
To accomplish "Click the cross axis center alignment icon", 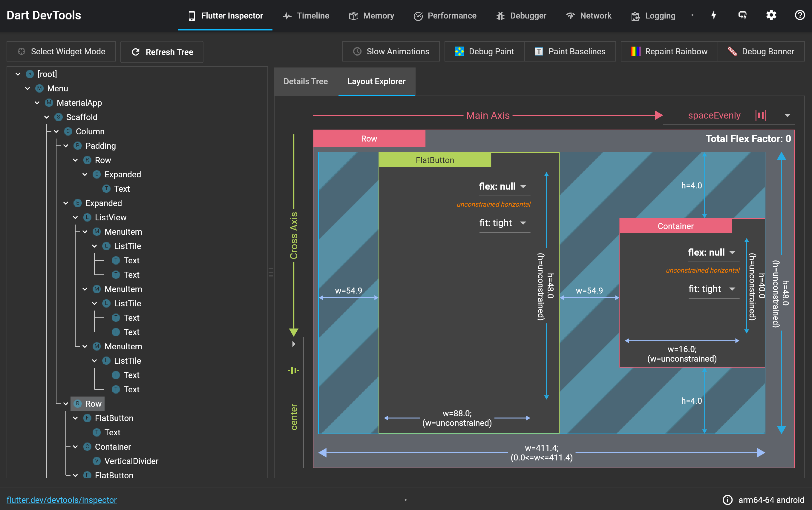I will click(293, 371).
